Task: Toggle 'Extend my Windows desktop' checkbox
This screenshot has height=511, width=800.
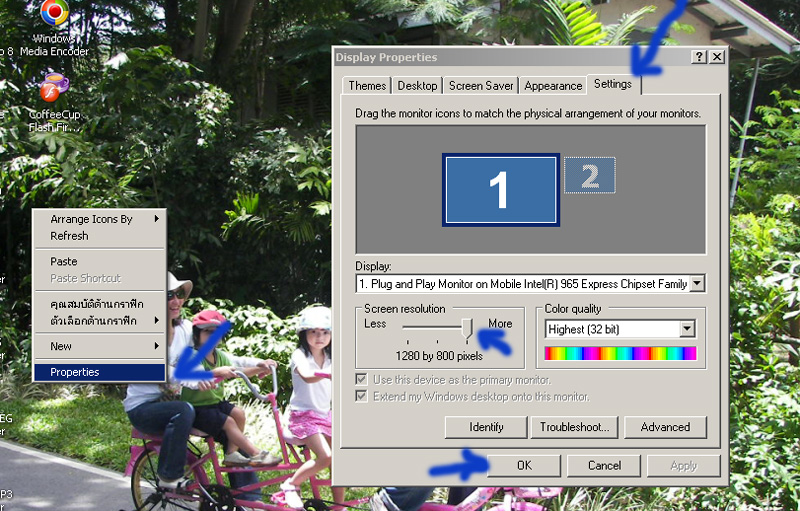Action: [x=361, y=396]
